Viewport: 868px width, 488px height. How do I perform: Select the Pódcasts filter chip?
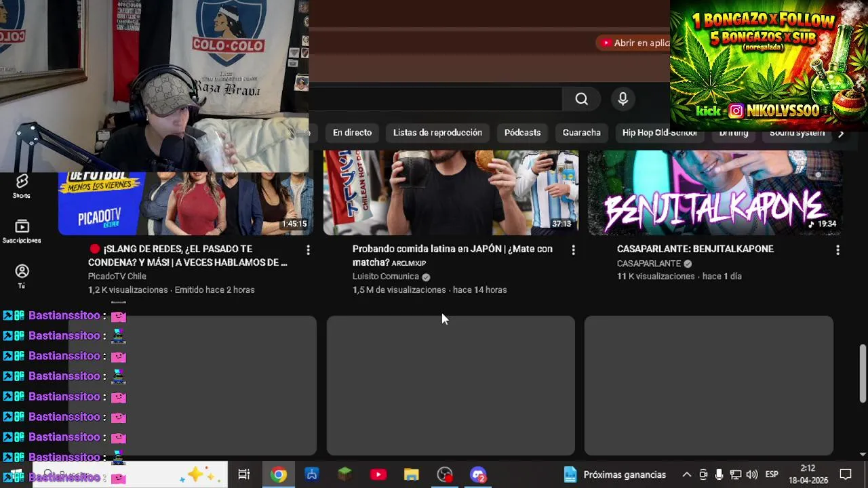pos(522,133)
